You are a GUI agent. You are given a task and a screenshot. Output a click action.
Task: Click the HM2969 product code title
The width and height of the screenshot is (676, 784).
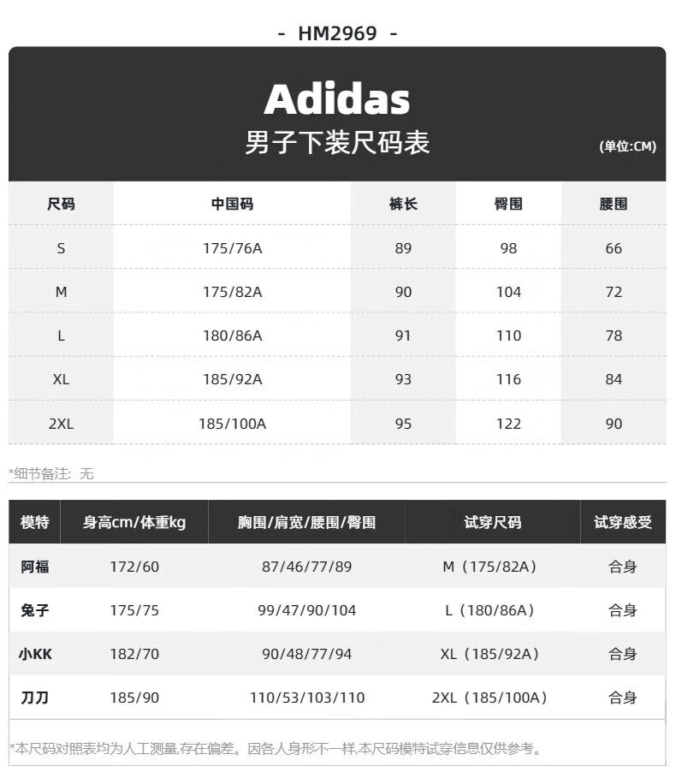click(337, 33)
